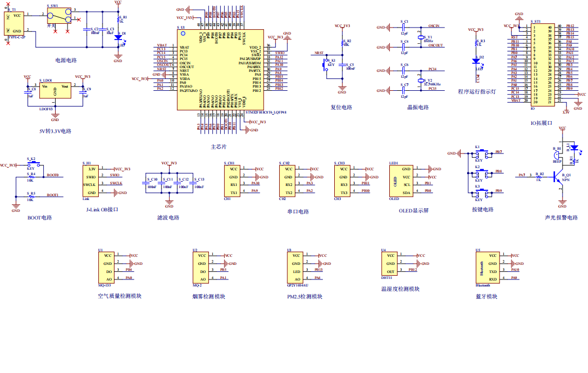Image resolution: width=588 pixels, height=373 pixels.
Task: Click the U1 MQ-135 sensor block
Action: point(106,268)
